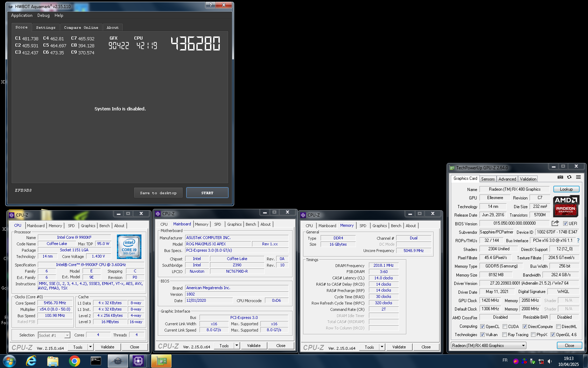588x368 pixels.
Task: Click the Intel Core i9 logo badge
Action: [x=129, y=247]
